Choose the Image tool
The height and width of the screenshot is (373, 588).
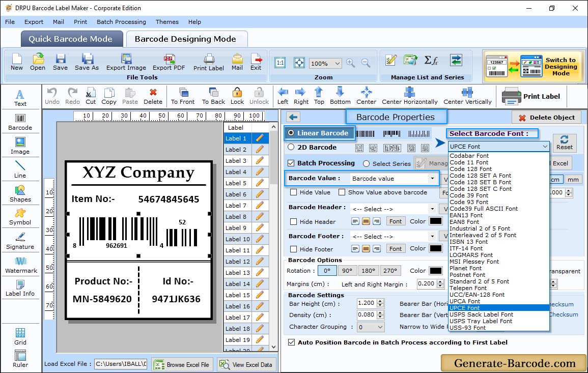[20, 146]
